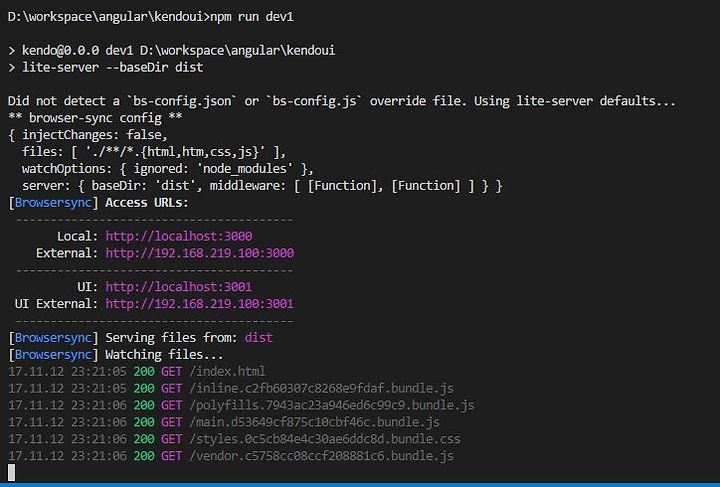This screenshot has width=720, height=487.
Task: Click the 'kendo@0.0.0 dev1' line
Action: (x=171, y=50)
